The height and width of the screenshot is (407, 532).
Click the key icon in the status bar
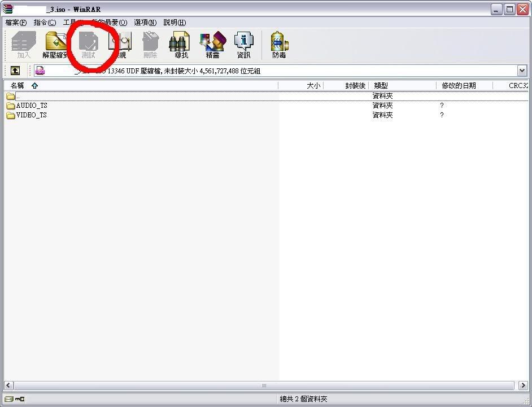point(20,399)
